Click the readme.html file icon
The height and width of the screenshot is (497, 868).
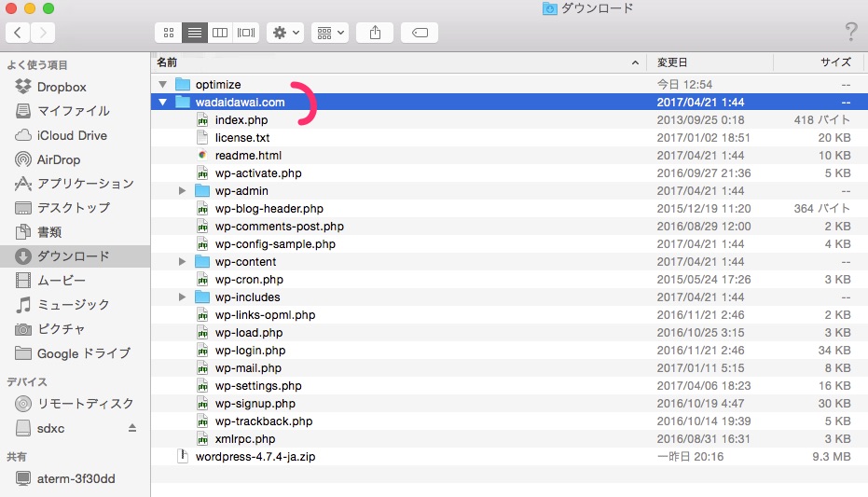coord(202,156)
